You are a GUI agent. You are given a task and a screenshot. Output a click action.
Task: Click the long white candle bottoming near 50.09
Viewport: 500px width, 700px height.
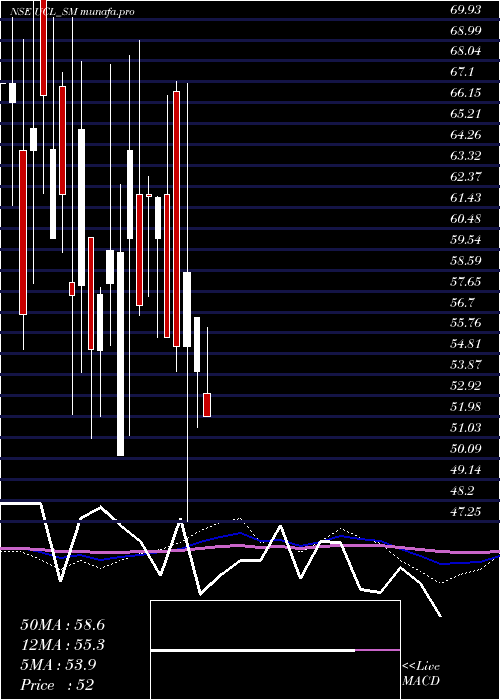point(121,354)
